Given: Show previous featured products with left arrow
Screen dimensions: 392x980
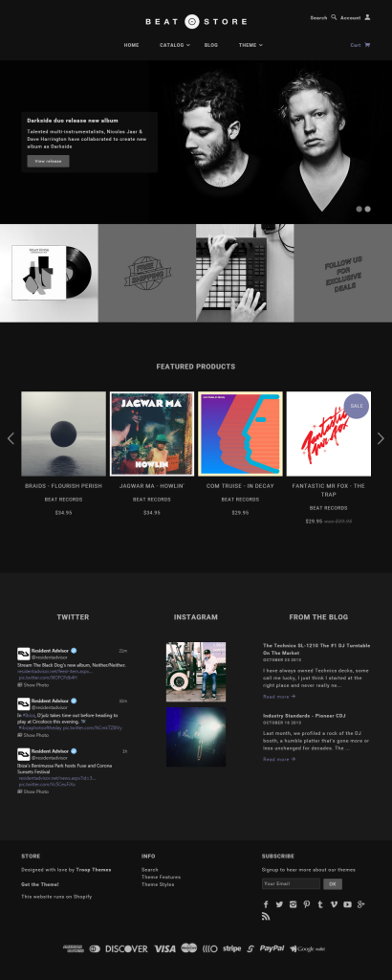Looking at the screenshot, I should pyautogui.click(x=11, y=438).
